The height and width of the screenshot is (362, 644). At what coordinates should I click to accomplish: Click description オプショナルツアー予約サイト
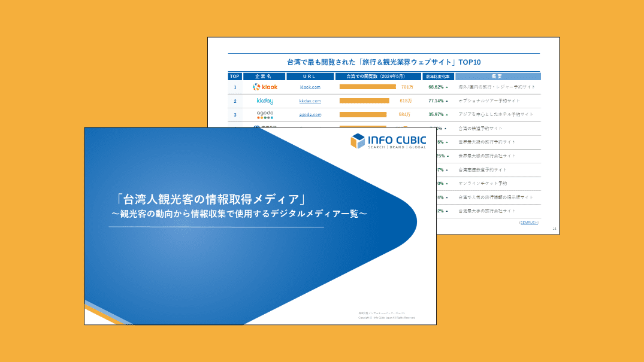point(489,101)
